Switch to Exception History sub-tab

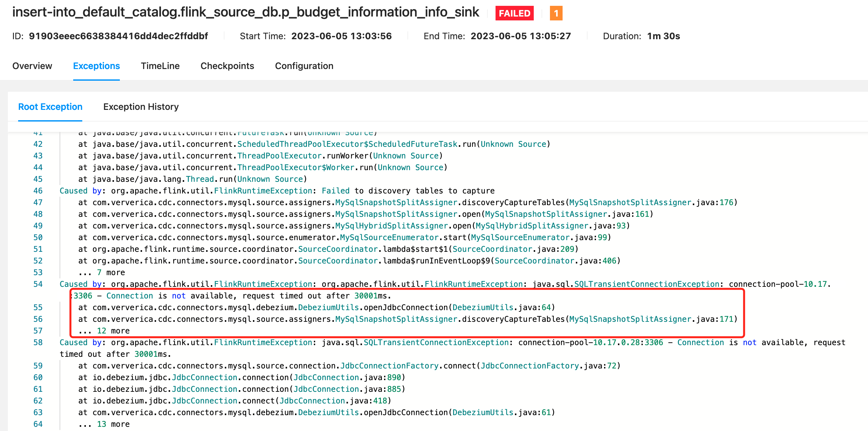tap(141, 107)
